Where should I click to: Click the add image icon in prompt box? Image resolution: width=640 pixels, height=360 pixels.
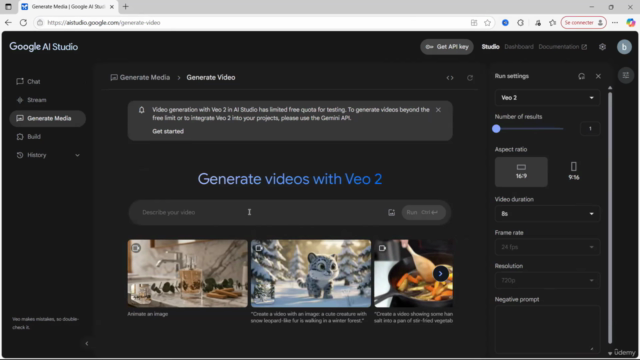391,212
